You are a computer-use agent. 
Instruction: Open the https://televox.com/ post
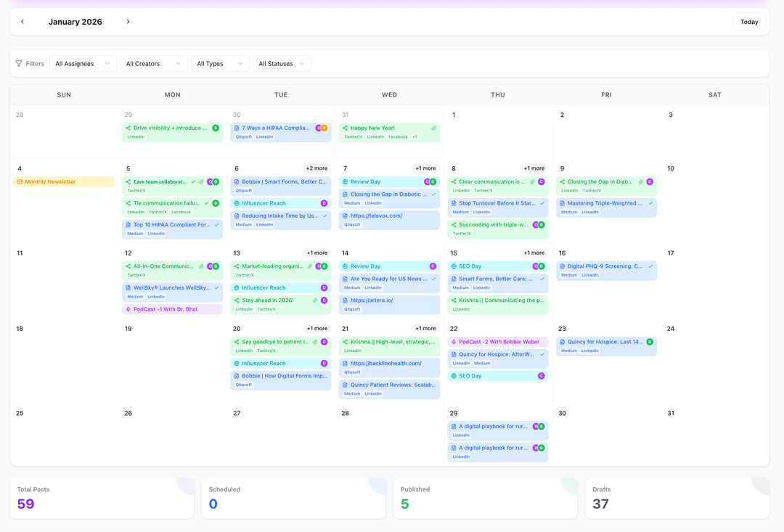376,216
